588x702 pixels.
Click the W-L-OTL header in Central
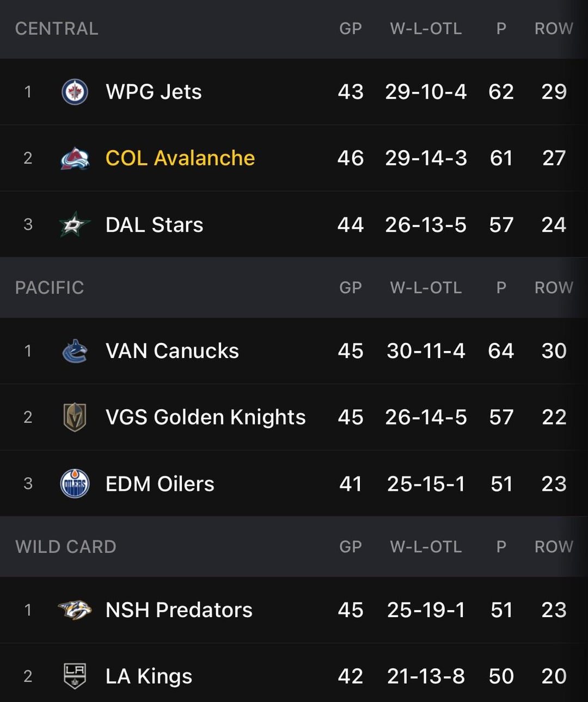(x=426, y=29)
